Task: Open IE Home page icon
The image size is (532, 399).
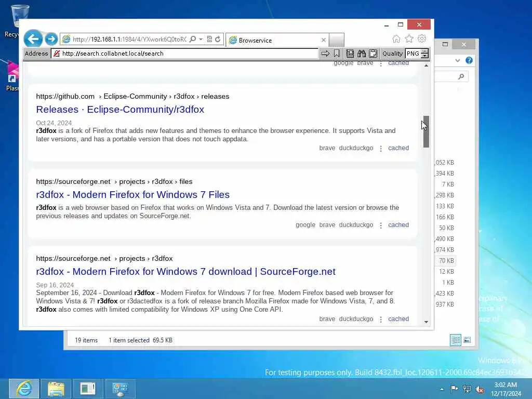Action: 396,39
